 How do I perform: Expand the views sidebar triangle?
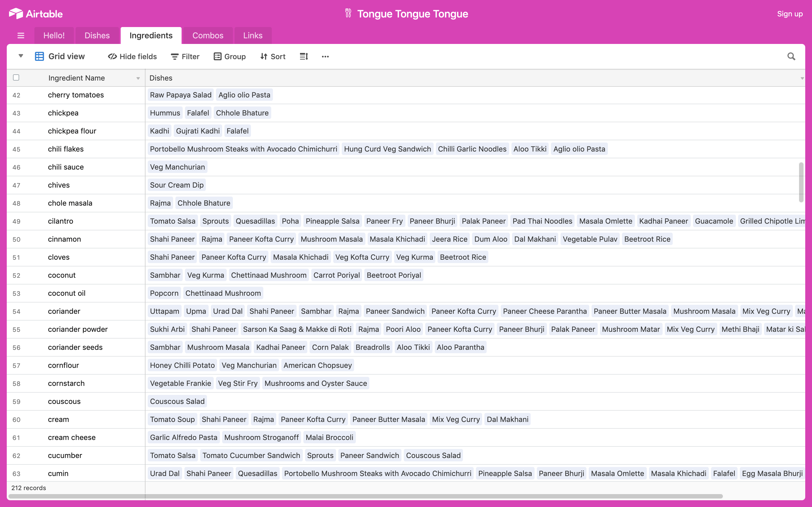(21, 56)
